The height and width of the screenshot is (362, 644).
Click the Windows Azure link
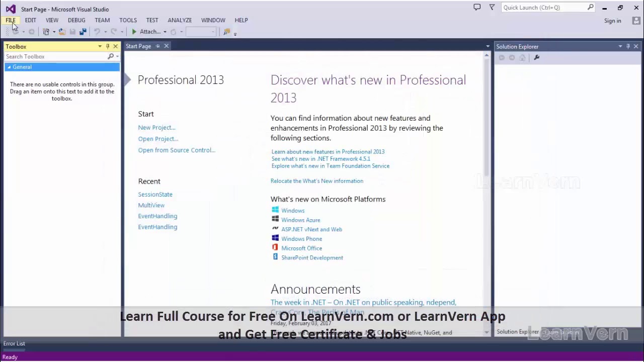[x=301, y=220]
